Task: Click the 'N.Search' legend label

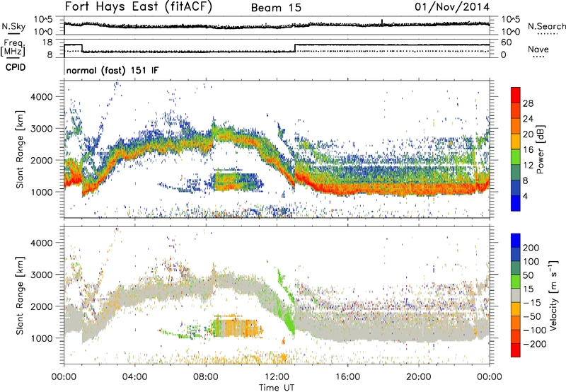Action: pos(546,26)
